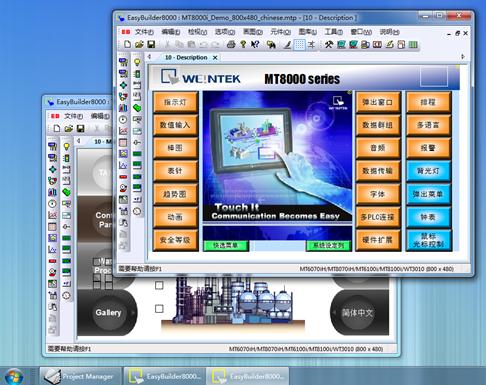Click the orange 指示灯 button
Viewport: 486px width, 385px height.
175,102
